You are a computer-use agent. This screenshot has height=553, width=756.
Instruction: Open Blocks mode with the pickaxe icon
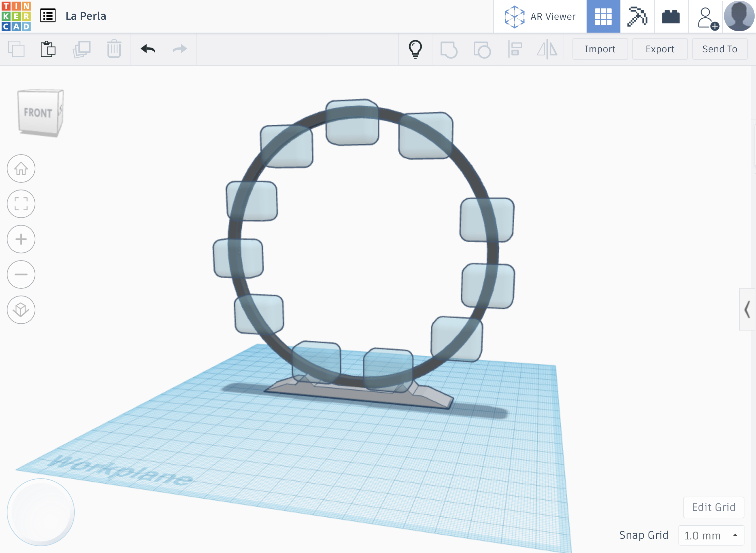(x=637, y=16)
